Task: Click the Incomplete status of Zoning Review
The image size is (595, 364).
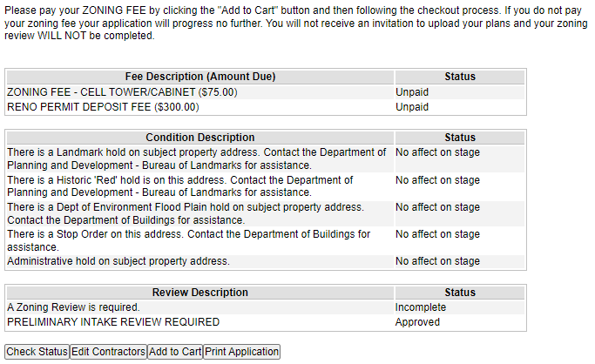Action: click(421, 307)
